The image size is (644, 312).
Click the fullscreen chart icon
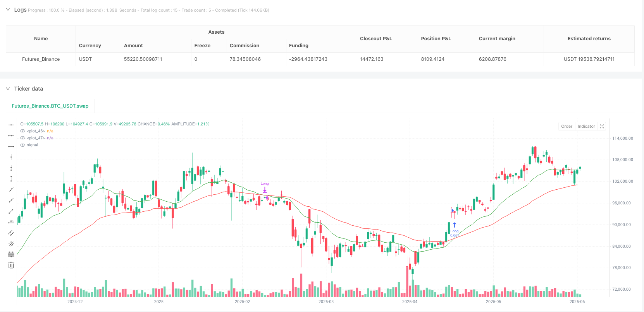point(602,126)
